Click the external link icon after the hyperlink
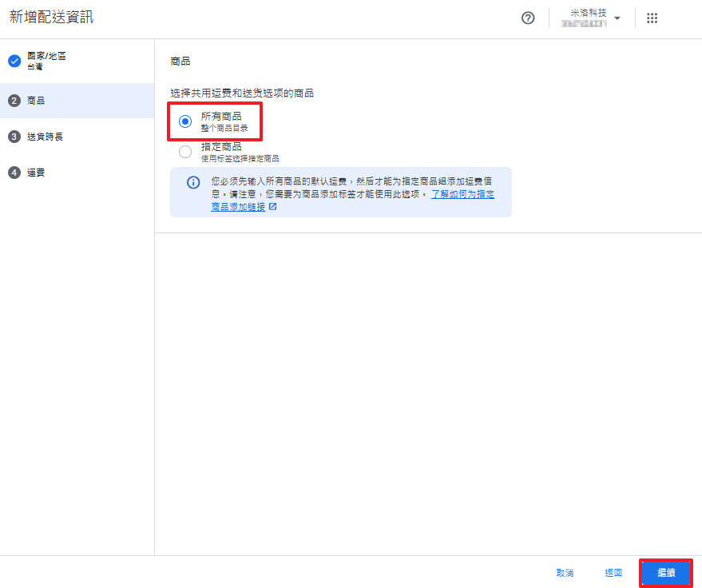Screen dimensions: 702x588 [273, 207]
